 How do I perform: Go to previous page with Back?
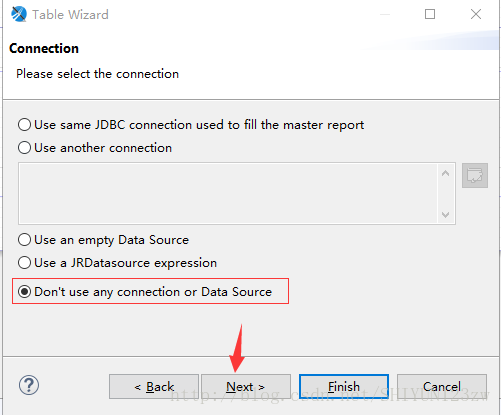(154, 387)
